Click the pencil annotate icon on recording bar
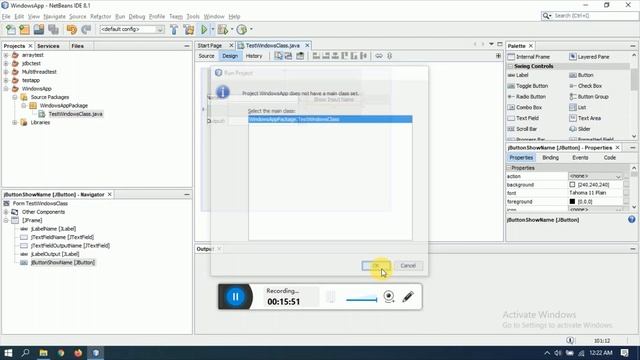Image resolution: width=640 pixels, height=360 pixels. (408, 297)
